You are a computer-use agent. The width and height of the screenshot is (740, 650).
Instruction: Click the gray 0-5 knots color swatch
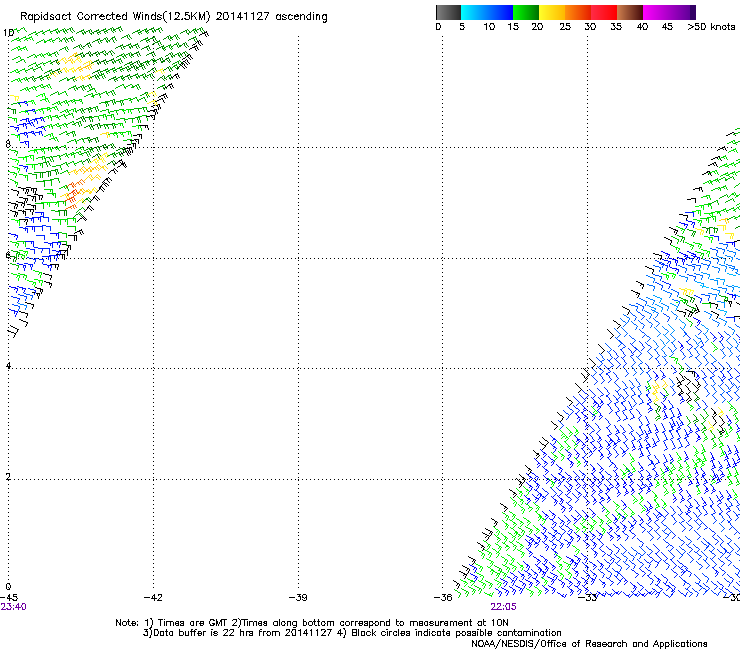click(x=448, y=12)
